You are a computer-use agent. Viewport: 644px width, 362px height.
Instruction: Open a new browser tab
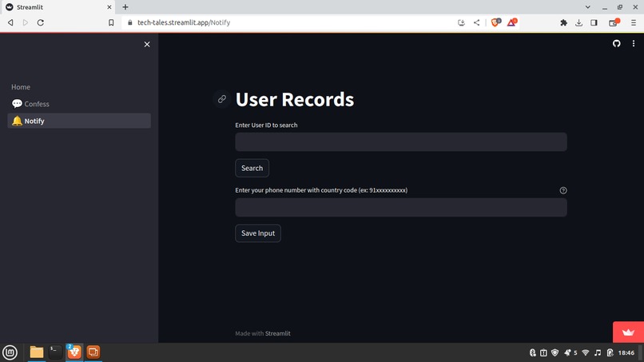pyautogui.click(x=125, y=7)
